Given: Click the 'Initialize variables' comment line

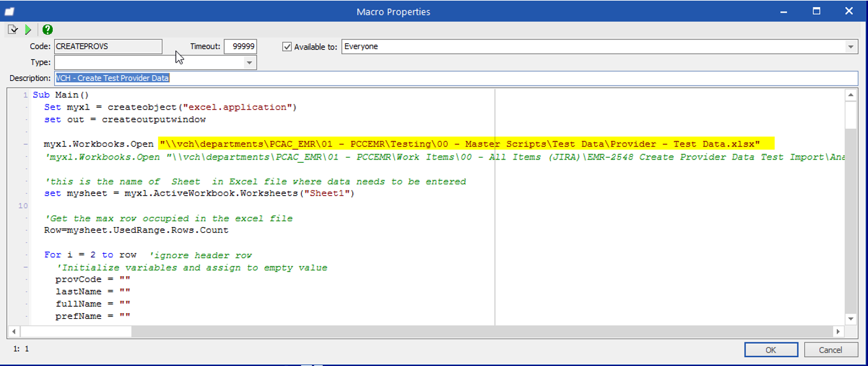Looking at the screenshot, I should point(192,268).
